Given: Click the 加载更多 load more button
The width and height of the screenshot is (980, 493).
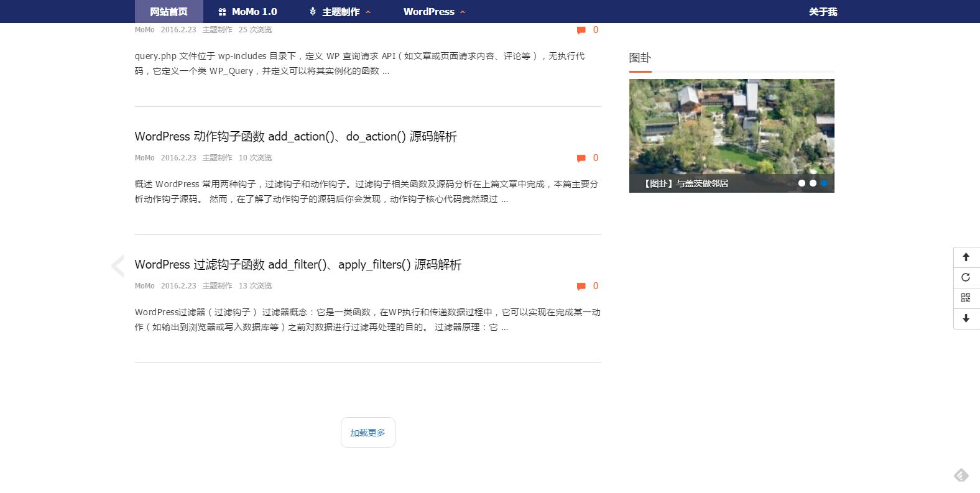Looking at the screenshot, I should tap(367, 433).
